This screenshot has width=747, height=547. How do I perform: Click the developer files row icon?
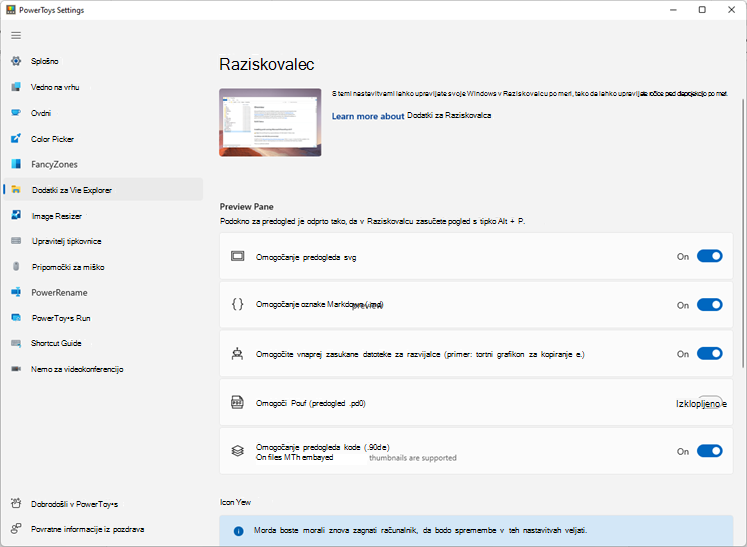coord(237,354)
